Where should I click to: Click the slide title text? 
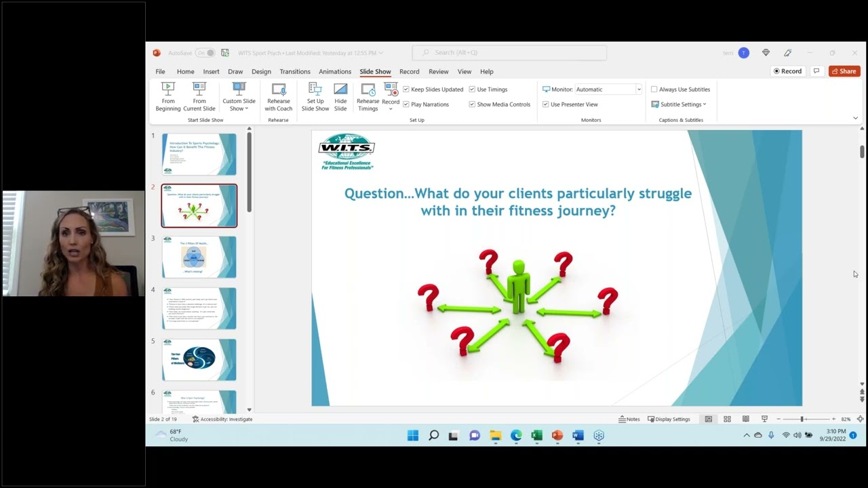518,202
